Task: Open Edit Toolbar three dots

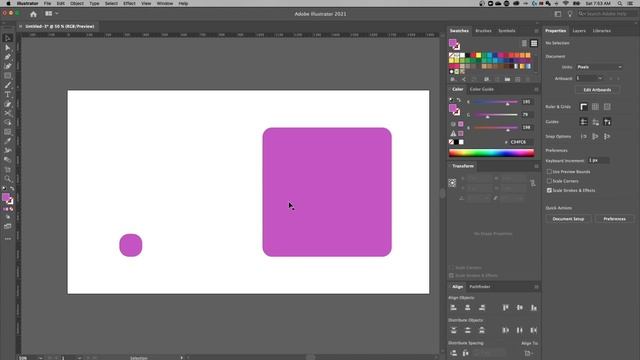Action: (x=8, y=239)
